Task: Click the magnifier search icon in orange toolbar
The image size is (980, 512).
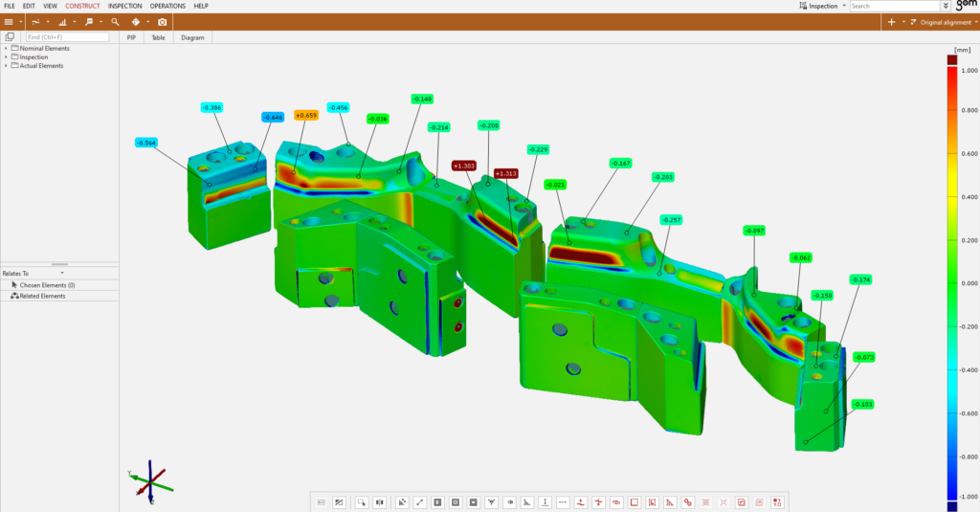Action: (x=115, y=21)
